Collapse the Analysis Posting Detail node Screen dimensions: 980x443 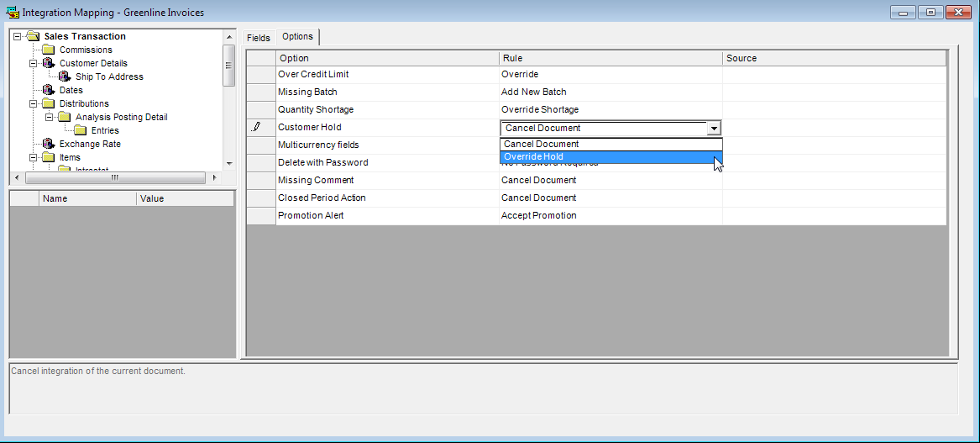pos(50,117)
